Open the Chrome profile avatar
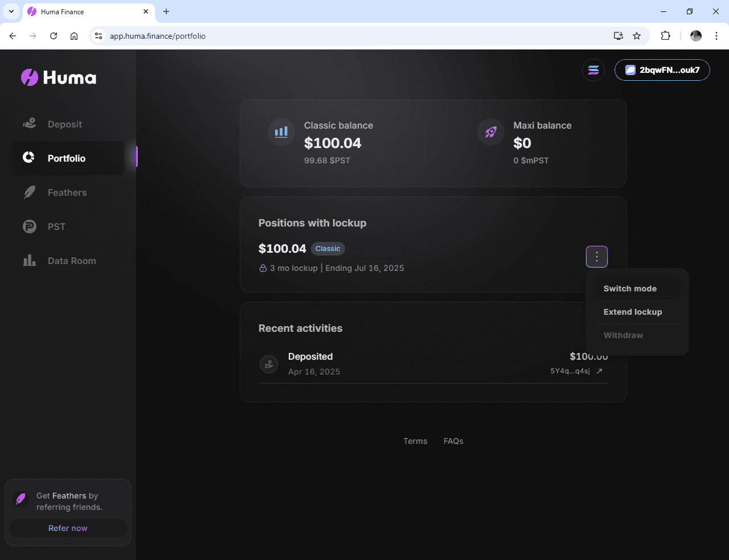Screen dimensions: 729x560 click(696, 36)
